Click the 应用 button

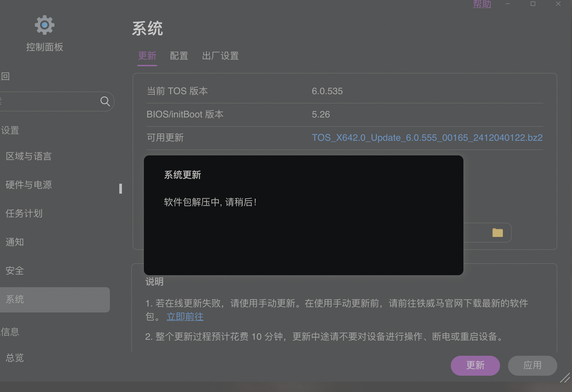point(532,366)
